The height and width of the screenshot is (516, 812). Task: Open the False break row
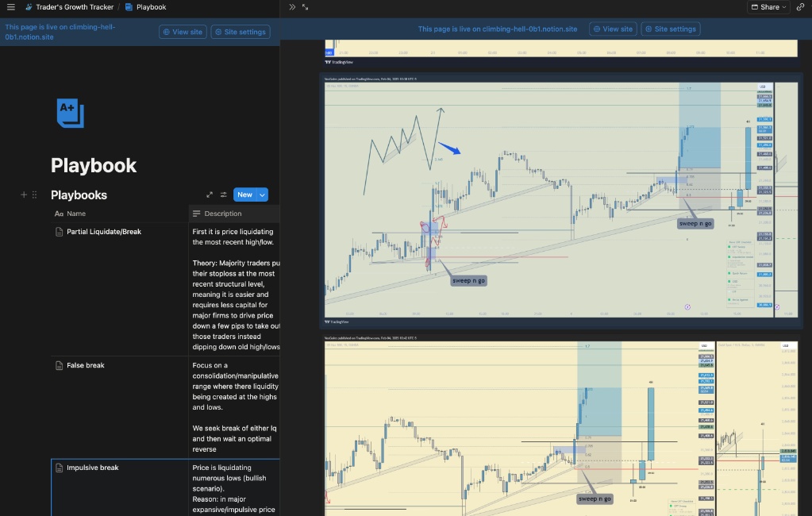[x=86, y=365]
